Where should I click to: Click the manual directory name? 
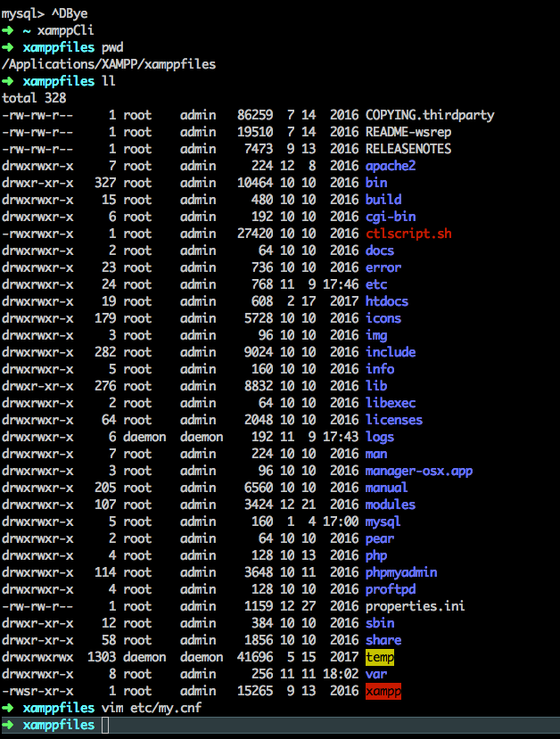386,488
